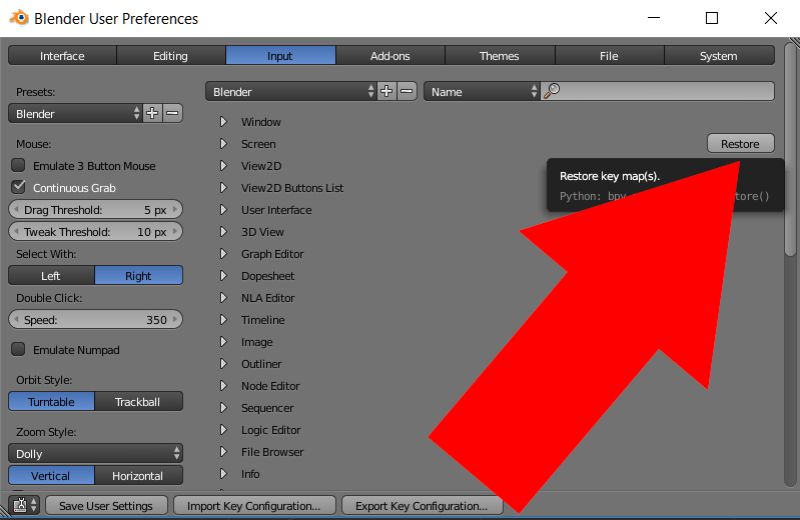Viewport: 800px width, 520px height.
Task: Open the editor type selector icon at bottom left
Action: coord(24,505)
